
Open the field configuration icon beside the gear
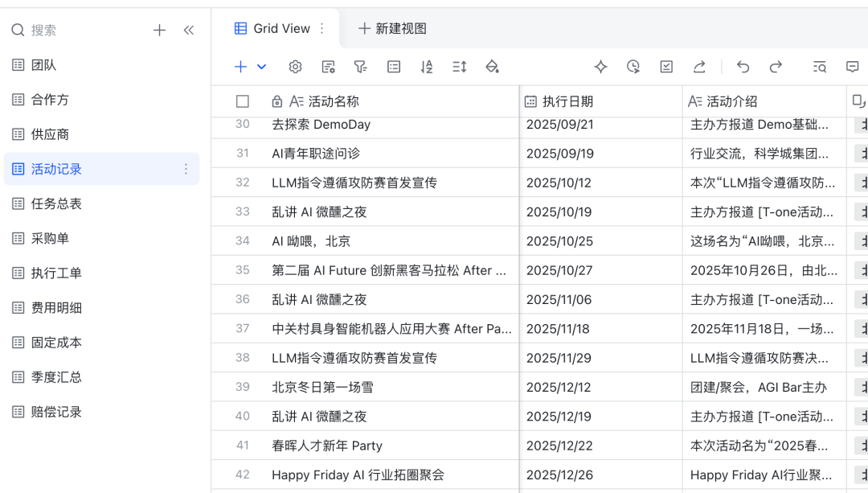pos(328,67)
